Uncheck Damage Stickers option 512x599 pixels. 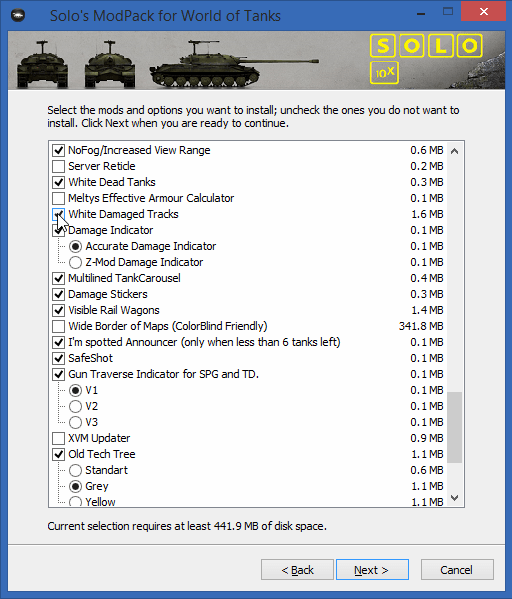(58, 294)
